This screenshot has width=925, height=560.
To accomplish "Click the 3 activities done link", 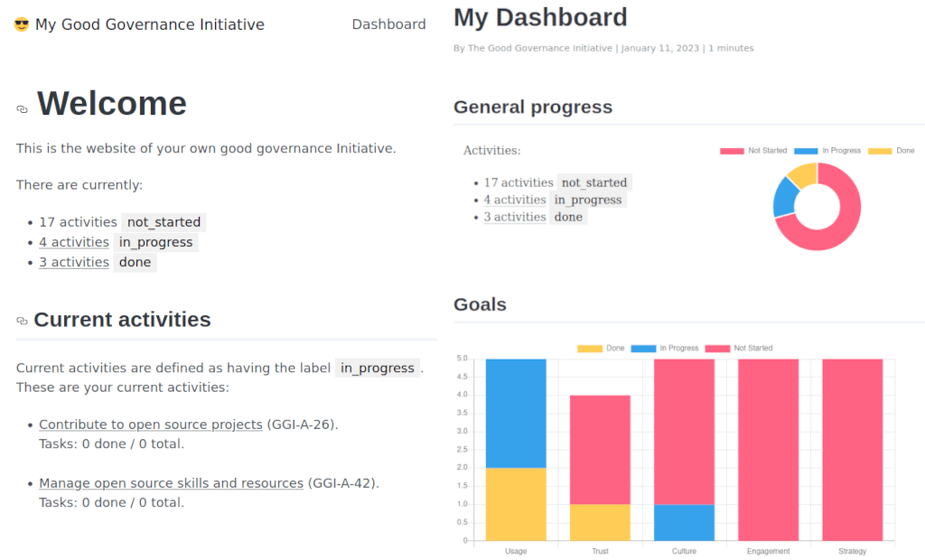I will click(x=74, y=261).
